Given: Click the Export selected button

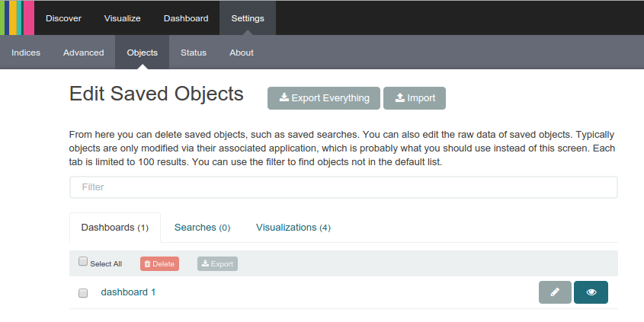Looking at the screenshot, I should [x=217, y=263].
